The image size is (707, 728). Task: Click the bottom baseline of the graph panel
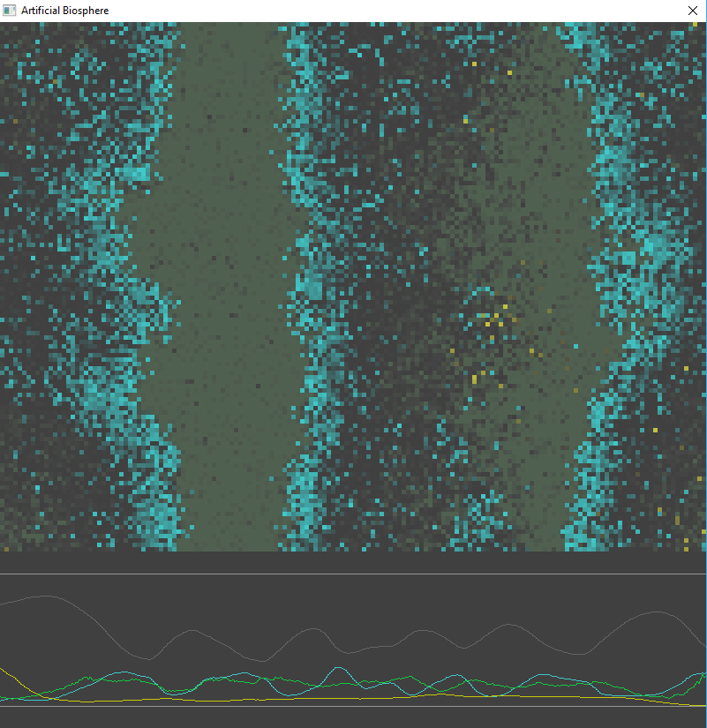(353, 706)
